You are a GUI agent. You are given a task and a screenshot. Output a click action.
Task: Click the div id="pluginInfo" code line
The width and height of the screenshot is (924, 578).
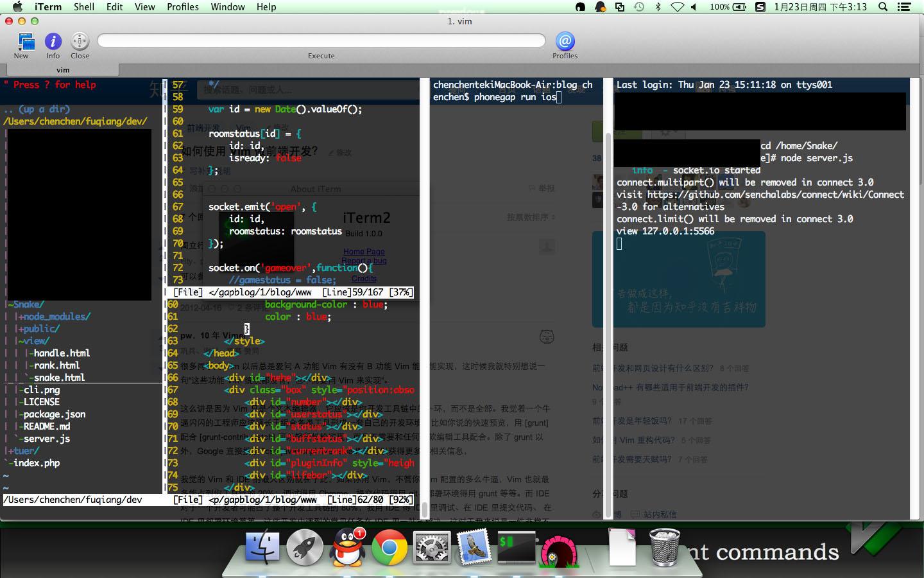(x=329, y=463)
